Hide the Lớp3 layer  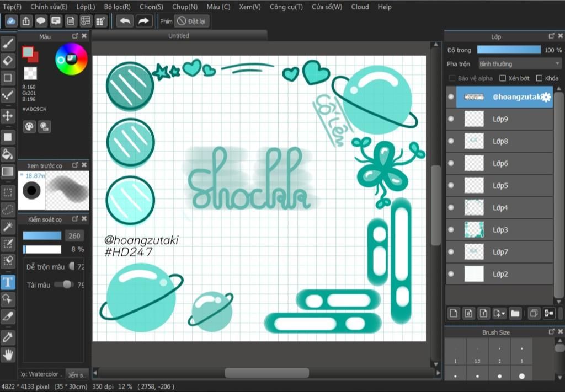(x=451, y=230)
